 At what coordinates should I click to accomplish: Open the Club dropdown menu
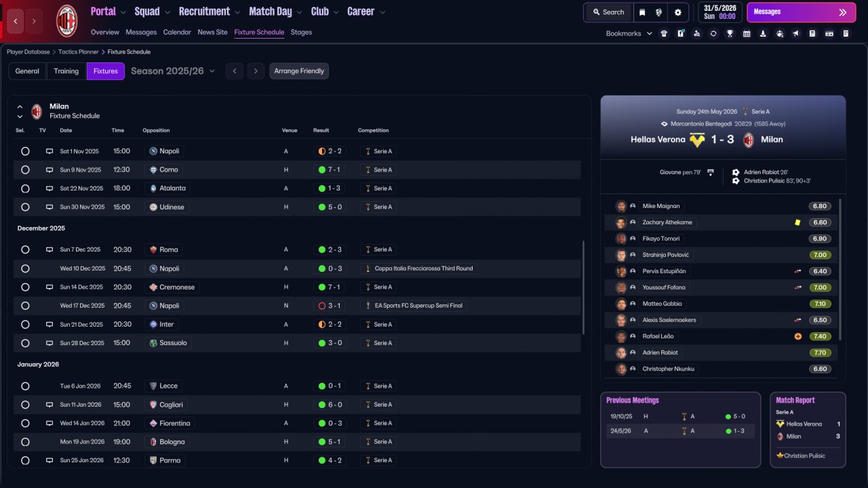[x=325, y=12]
